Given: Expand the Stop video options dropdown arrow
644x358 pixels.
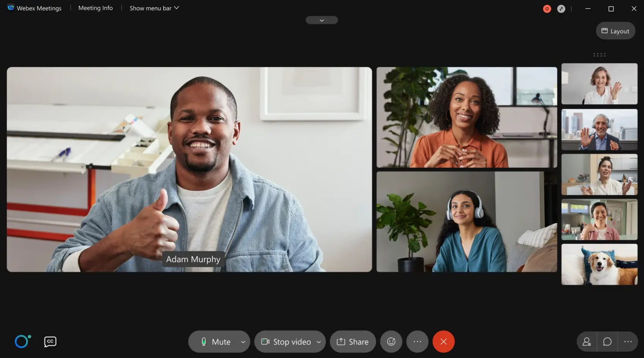Looking at the screenshot, I should point(319,342).
